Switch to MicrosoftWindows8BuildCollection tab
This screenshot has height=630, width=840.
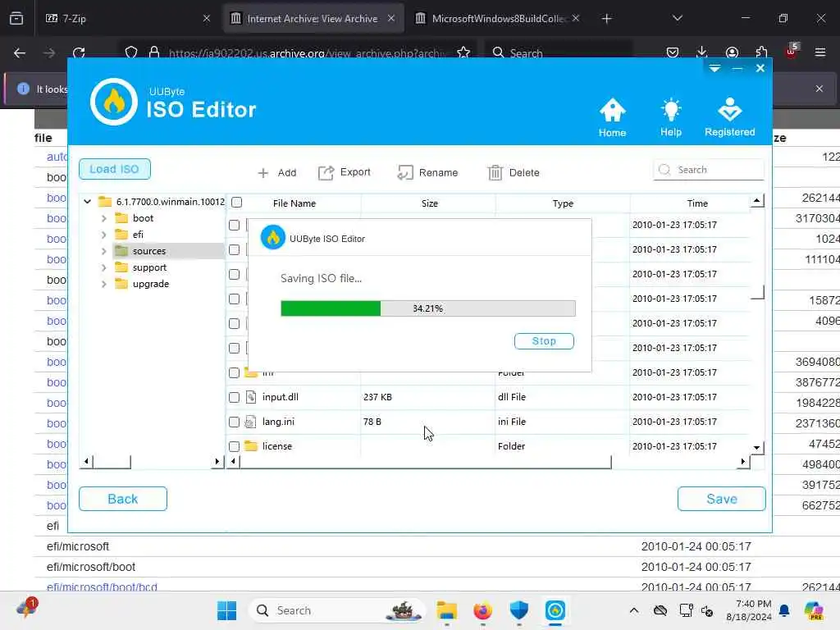click(497, 18)
